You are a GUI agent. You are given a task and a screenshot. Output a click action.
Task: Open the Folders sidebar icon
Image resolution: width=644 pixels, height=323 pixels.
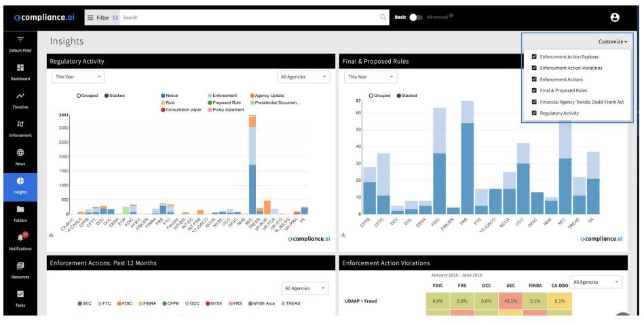[20, 209]
